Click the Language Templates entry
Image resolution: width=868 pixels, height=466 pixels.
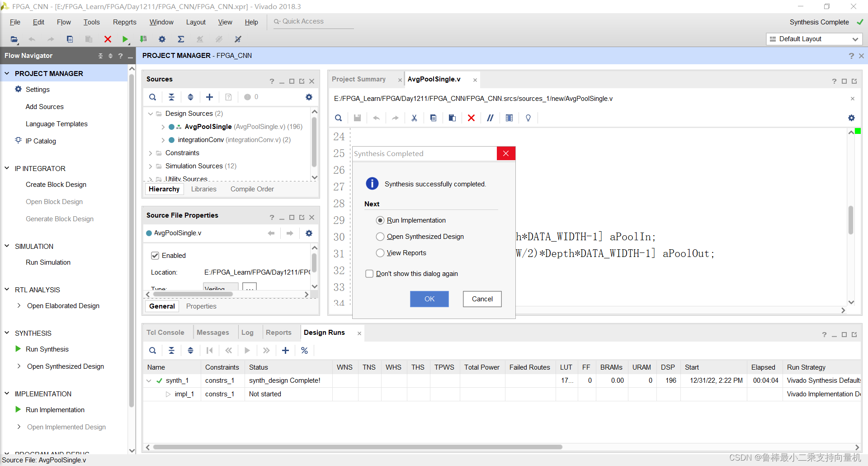pyautogui.click(x=57, y=124)
